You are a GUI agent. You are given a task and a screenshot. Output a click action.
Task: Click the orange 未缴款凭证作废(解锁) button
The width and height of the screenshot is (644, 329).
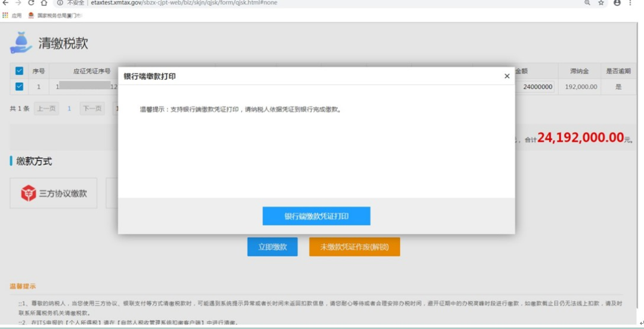click(x=354, y=247)
